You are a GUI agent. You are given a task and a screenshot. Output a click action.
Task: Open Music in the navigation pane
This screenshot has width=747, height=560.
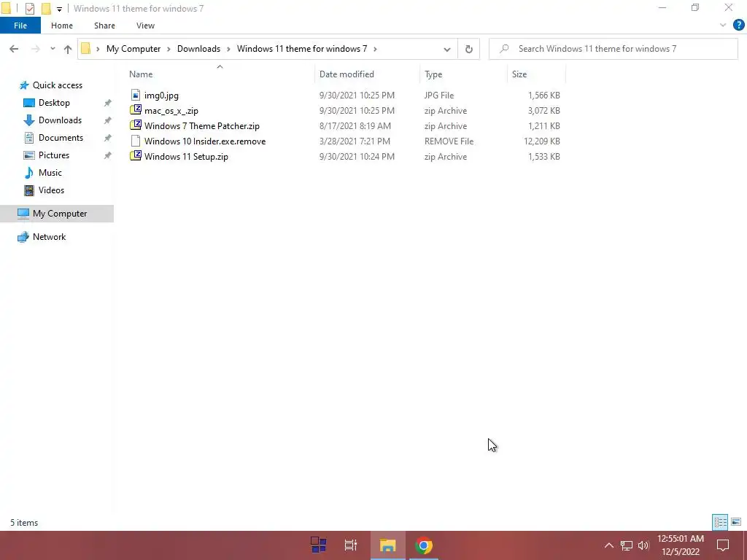pos(50,173)
